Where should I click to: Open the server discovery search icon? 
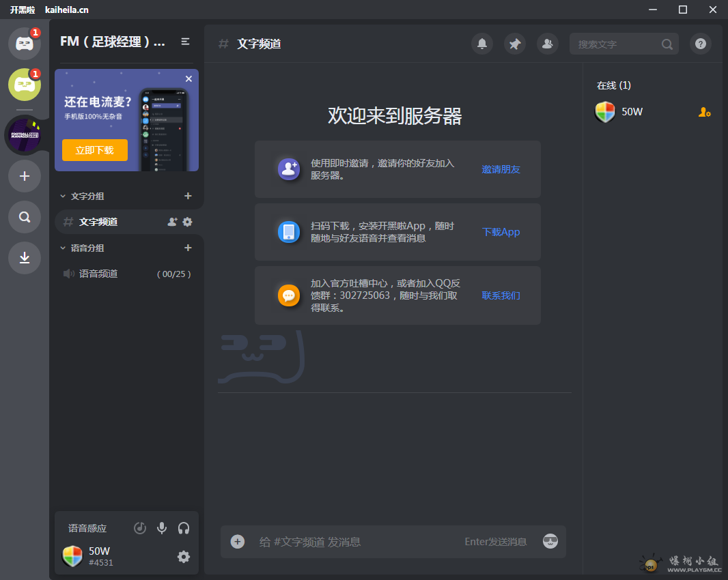25,217
